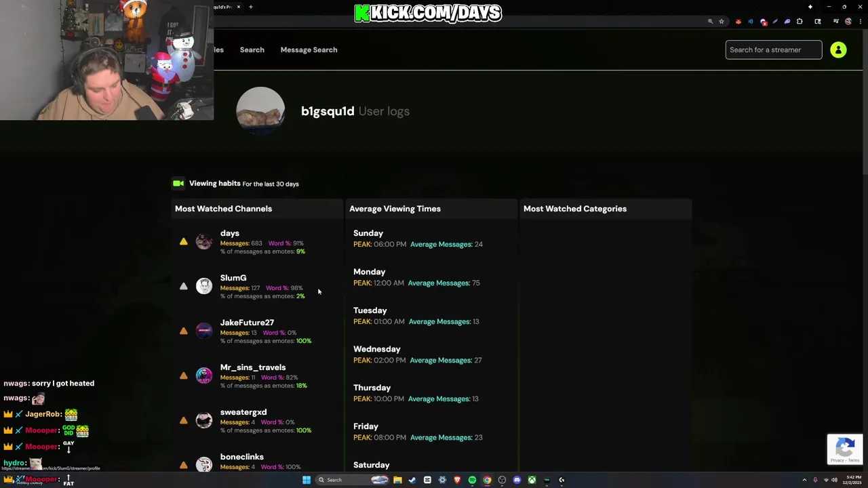
Task: Open the JakeFuture27 channel link
Action: coord(247,323)
